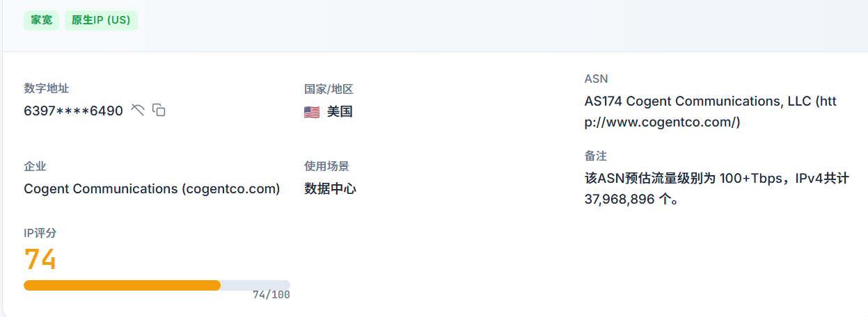Click the 使用场景 field label
Screen dimensions: 868x317
point(326,166)
